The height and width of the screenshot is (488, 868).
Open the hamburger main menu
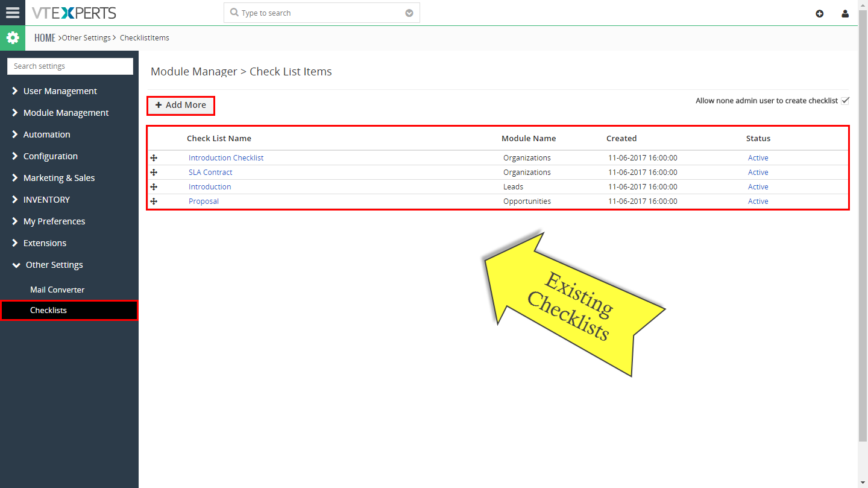[13, 13]
